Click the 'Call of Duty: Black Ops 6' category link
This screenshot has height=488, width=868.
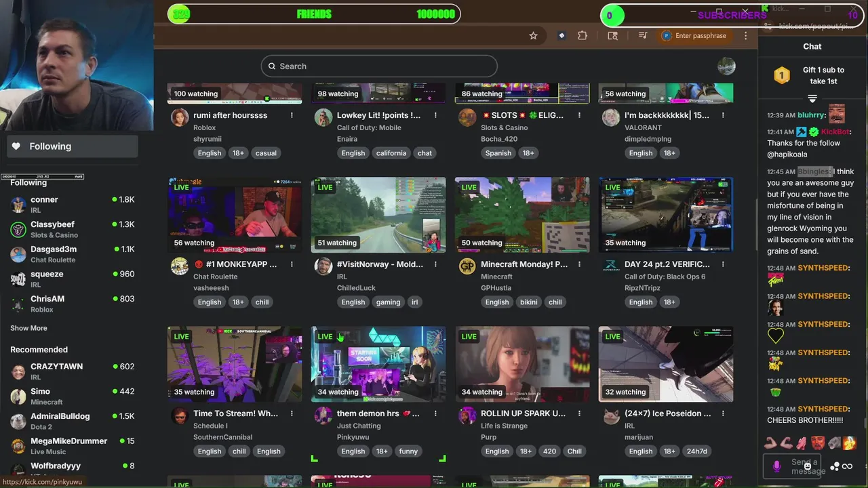pyautogui.click(x=665, y=277)
